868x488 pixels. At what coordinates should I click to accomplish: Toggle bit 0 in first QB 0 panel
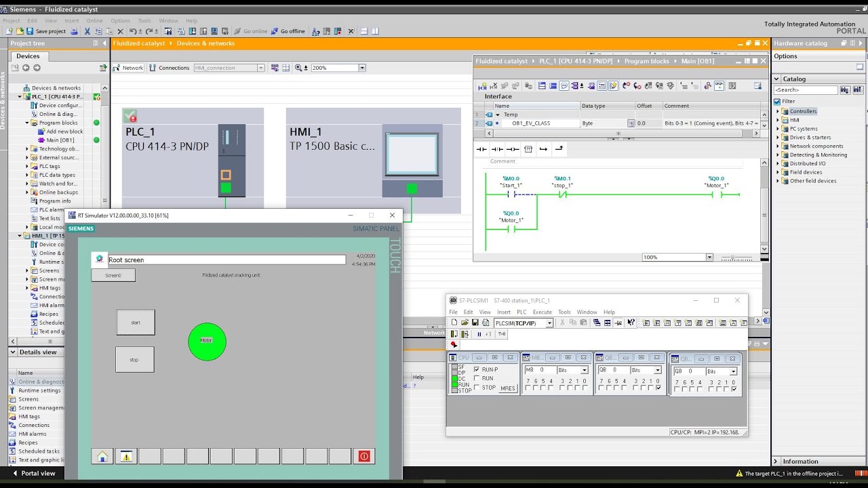(x=658, y=388)
